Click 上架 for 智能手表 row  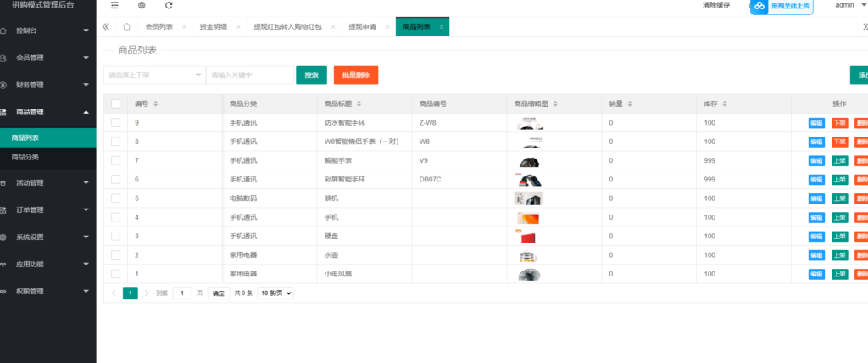[840, 160]
